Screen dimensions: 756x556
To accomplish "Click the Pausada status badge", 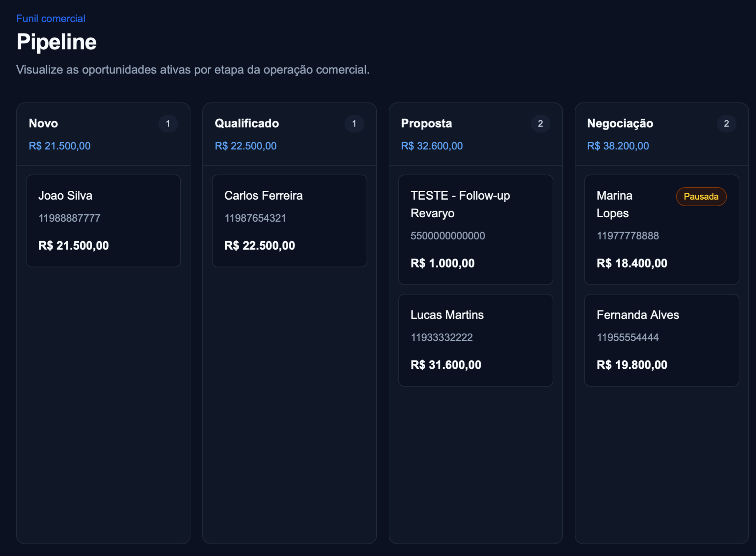I will [701, 197].
